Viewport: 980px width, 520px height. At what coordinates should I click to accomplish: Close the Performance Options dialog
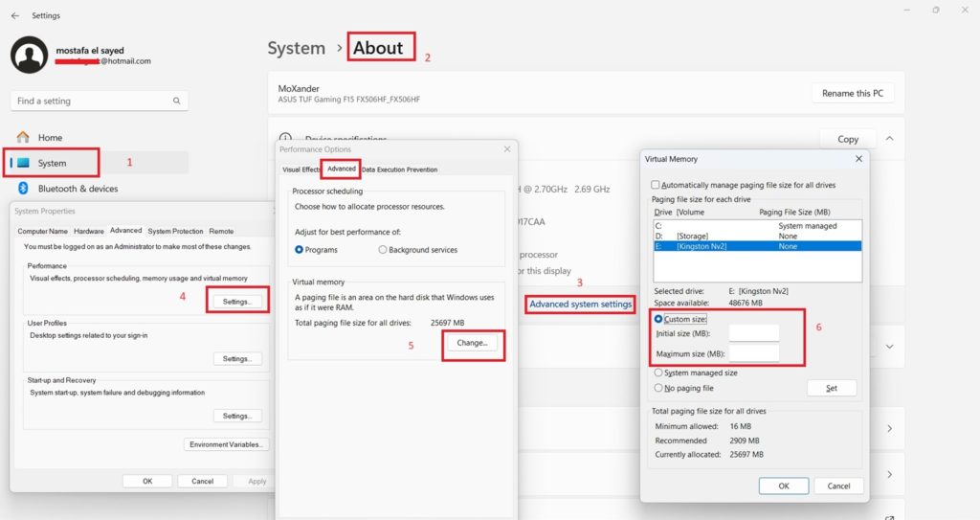click(x=506, y=149)
